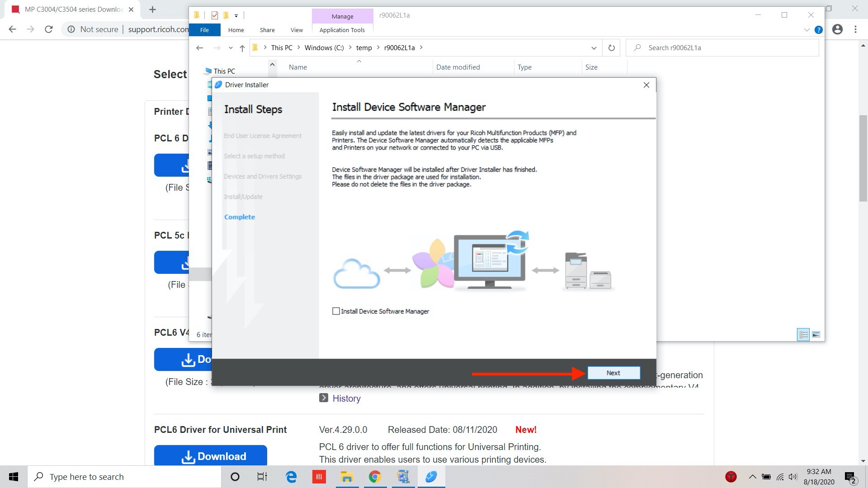Click page scrollbar in Chrome

coord(863,158)
